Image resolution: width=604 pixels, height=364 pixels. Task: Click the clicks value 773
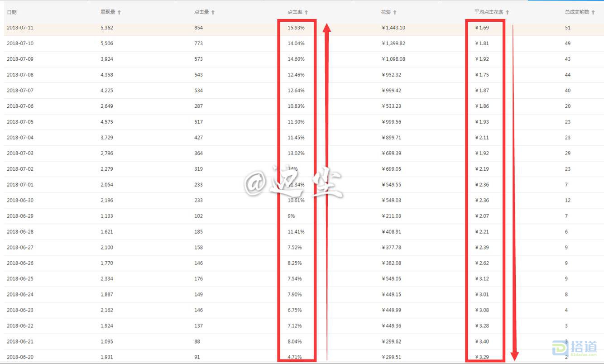tap(198, 43)
